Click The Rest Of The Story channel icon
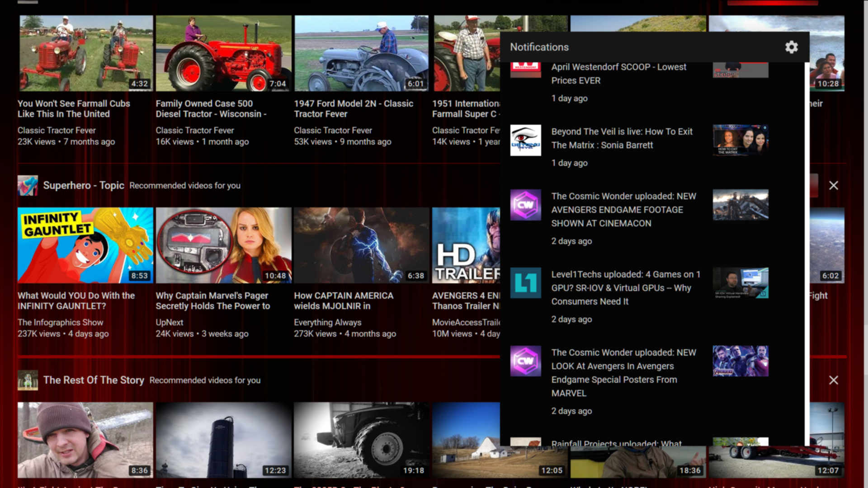The image size is (868, 488). coord(28,380)
